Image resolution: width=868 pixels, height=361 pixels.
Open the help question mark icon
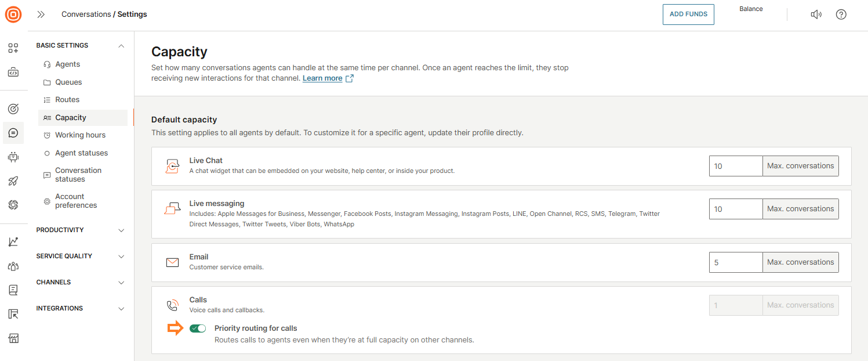pos(841,15)
